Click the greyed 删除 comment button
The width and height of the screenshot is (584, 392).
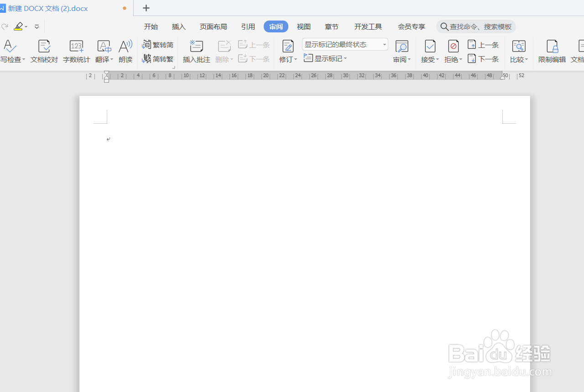click(224, 52)
